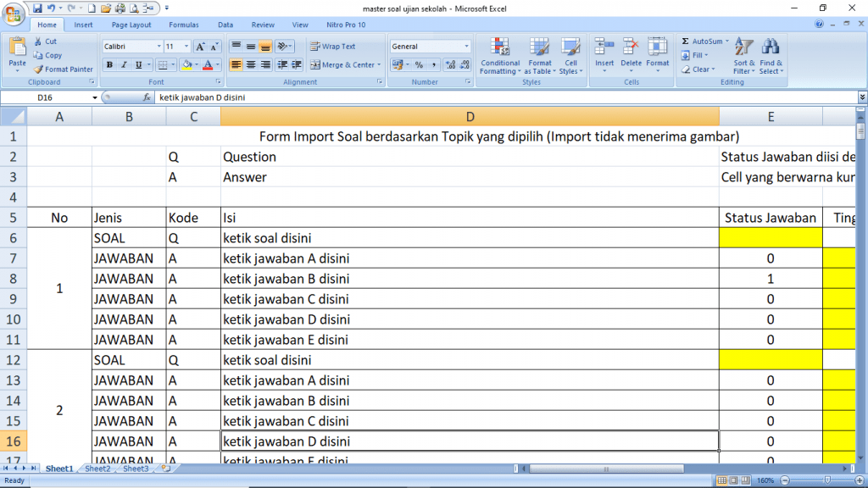Click the Decrease Decimal icon
Viewport: 868px width, 488px height.
click(x=465, y=64)
